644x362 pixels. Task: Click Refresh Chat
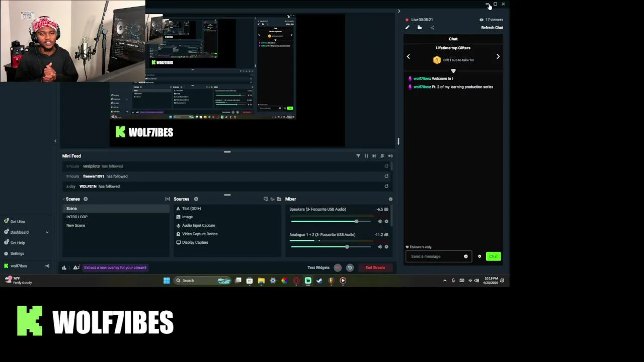click(492, 28)
